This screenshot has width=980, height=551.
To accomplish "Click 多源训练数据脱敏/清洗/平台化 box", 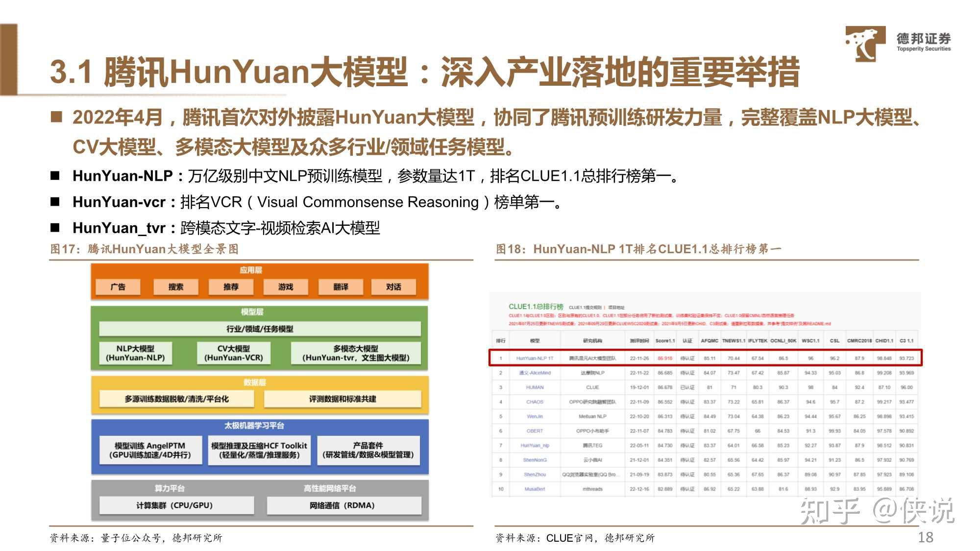I will point(176,399).
